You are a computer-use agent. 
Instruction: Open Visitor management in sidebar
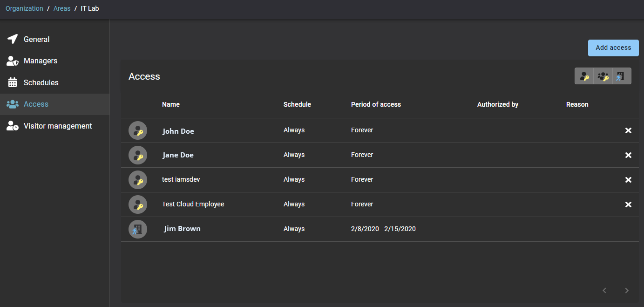click(54, 126)
